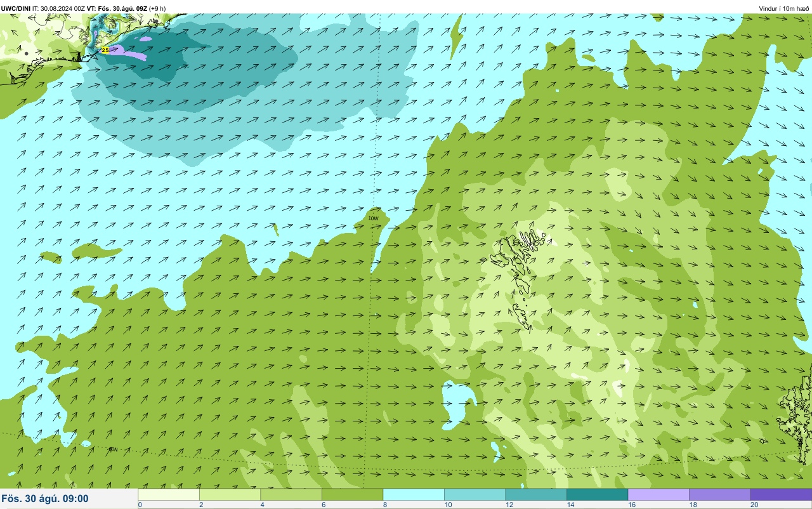Click the purple strong-wind streak beside the 25 label
Image resolution: width=812 pixels, height=509 pixels.
click(x=128, y=53)
